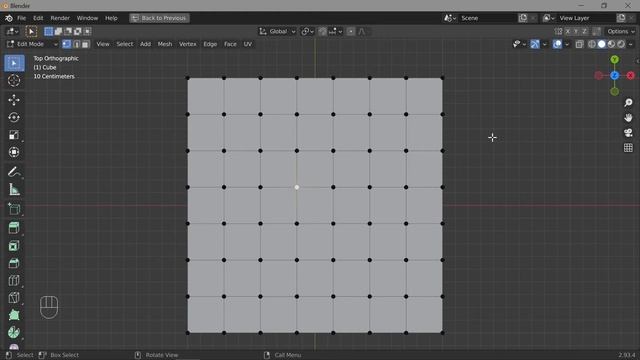Enable face select mode
This screenshot has height=360, width=640.
(85, 44)
